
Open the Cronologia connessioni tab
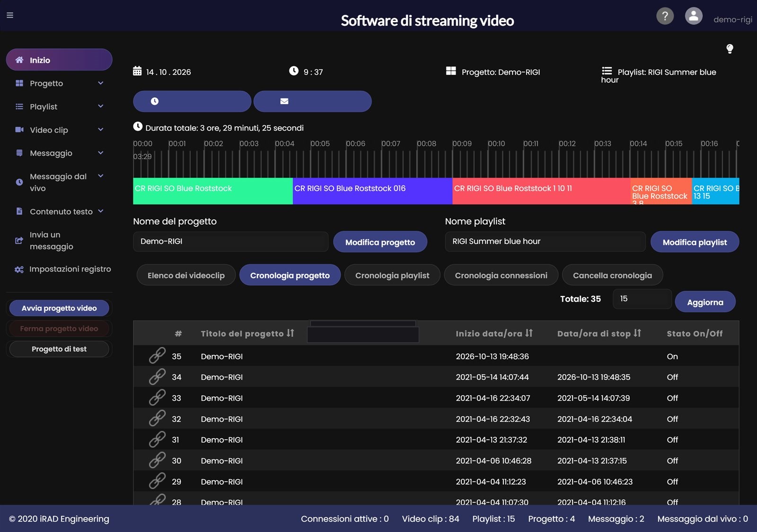pyautogui.click(x=501, y=275)
